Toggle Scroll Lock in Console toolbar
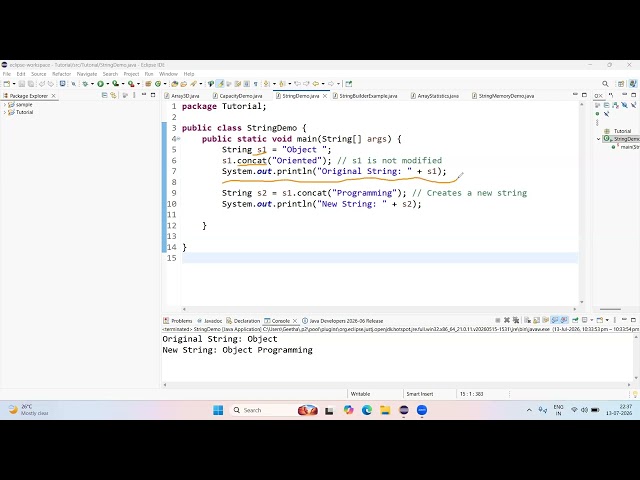The image size is (640, 480). [537, 320]
